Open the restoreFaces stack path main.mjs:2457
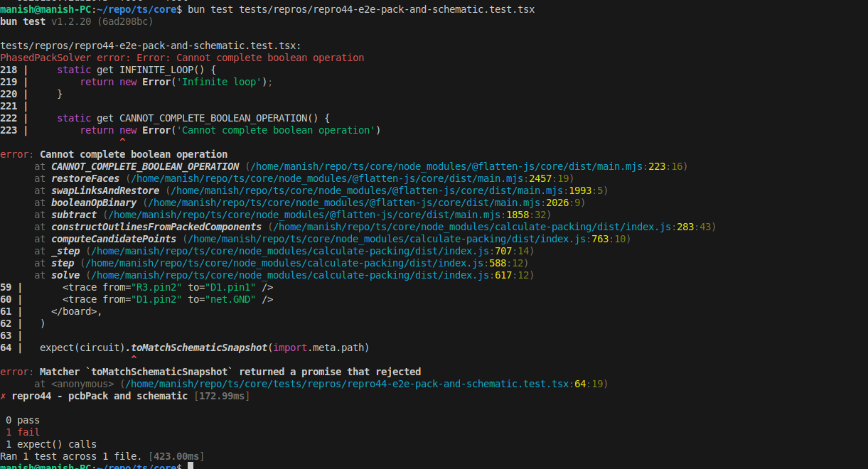Viewport: 868px width, 469px height. pyautogui.click(x=350, y=178)
